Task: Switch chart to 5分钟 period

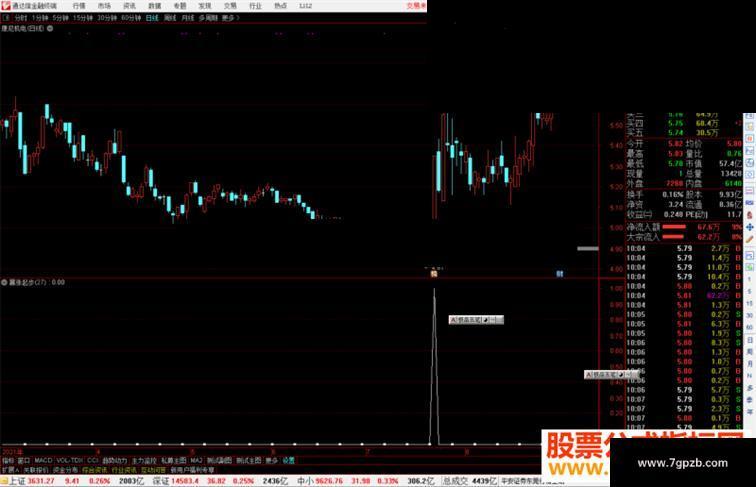Action: [x=60, y=18]
